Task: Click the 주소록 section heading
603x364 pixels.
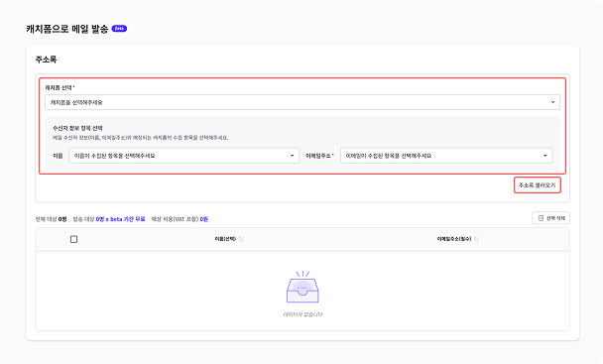Action: 46,60
